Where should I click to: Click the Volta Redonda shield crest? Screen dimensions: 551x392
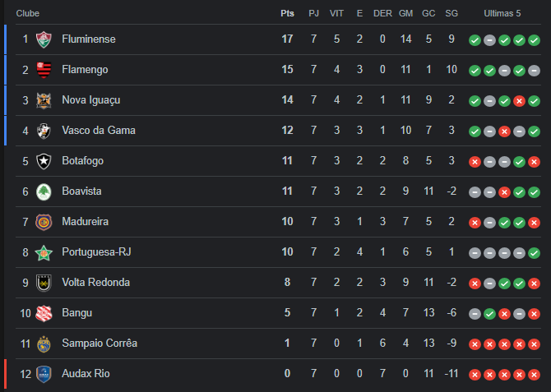(x=44, y=283)
